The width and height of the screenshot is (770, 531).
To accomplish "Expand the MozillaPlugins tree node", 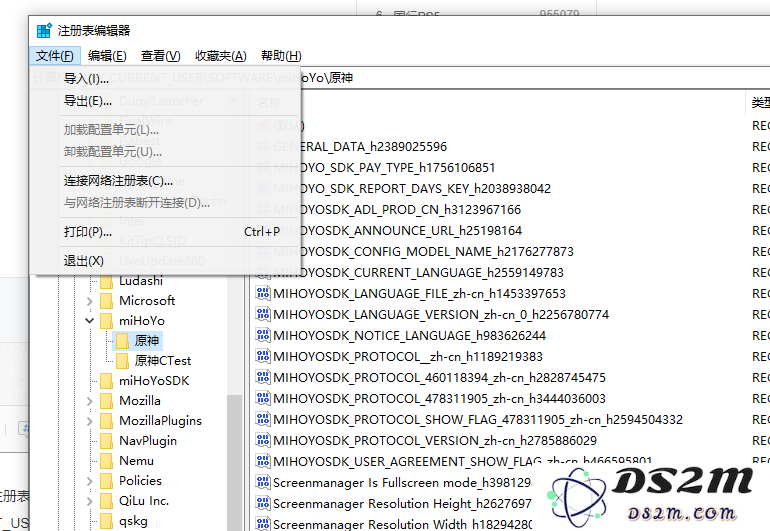I will click(x=89, y=421).
